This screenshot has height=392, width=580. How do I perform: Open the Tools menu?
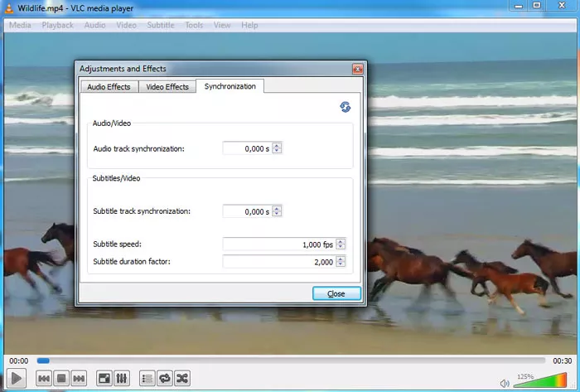[194, 25]
